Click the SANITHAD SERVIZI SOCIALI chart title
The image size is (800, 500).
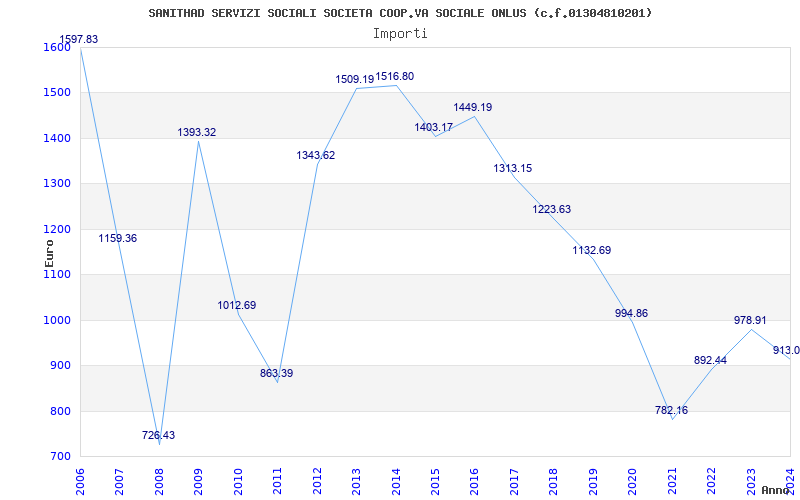coord(400,13)
